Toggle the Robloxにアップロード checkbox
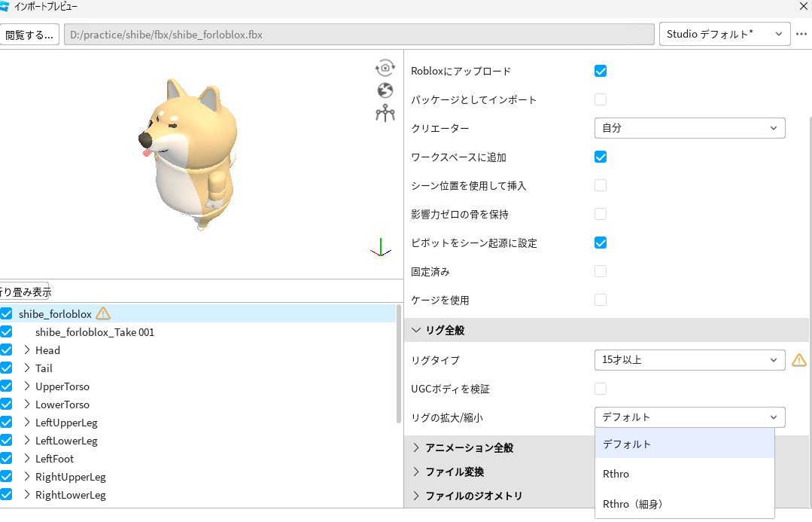The image size is (812, 522). pos(601,71)
